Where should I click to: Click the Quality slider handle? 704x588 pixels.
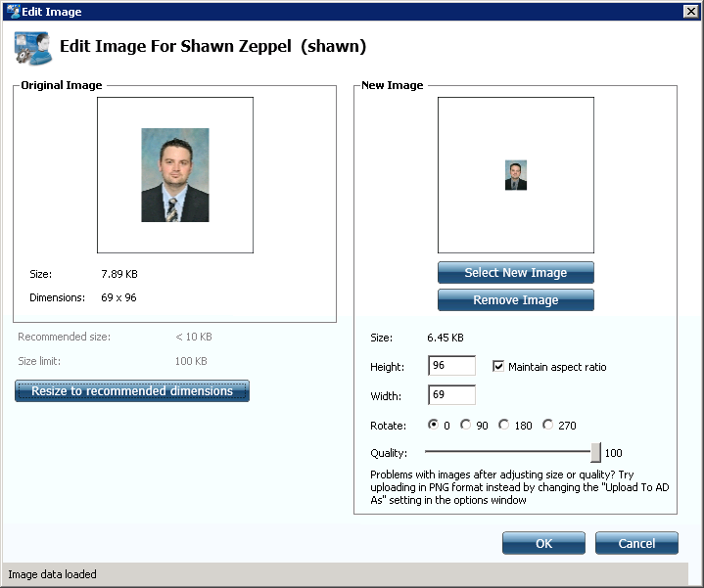click(x=595, y=452)
